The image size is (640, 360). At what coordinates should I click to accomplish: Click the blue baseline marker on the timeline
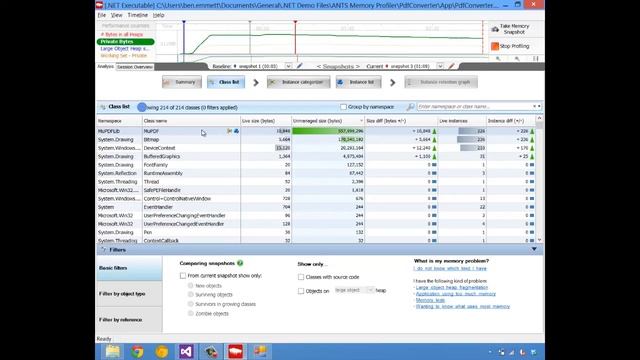[184, 23]
